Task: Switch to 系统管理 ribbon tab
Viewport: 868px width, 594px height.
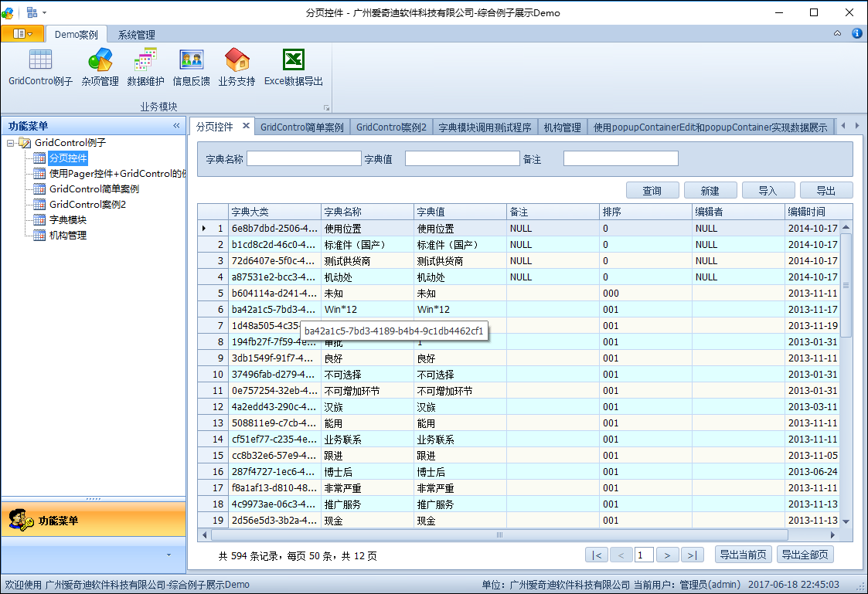Action: point(136,34)
